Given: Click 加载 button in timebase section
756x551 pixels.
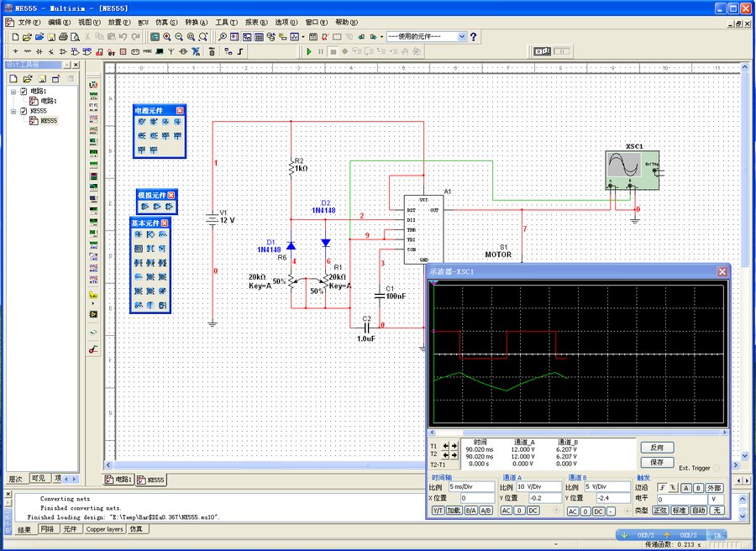Looking at the screenshot, I should coord(454,511).
